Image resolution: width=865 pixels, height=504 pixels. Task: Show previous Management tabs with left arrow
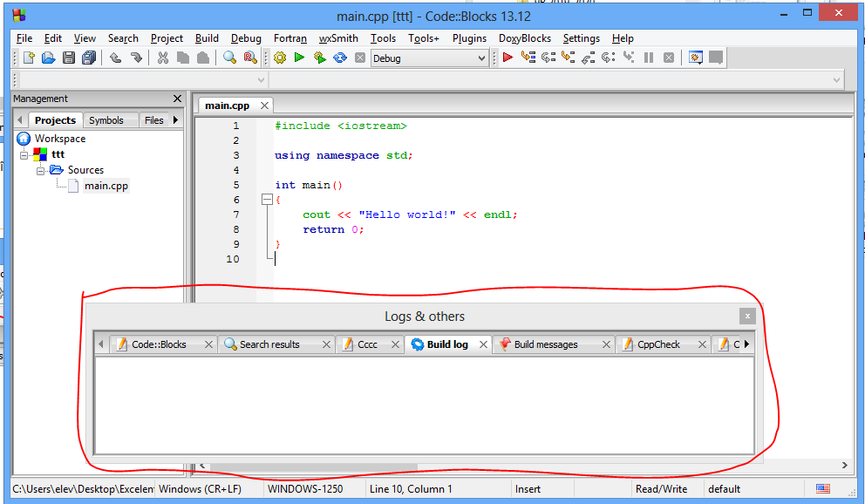pos(20,119)
